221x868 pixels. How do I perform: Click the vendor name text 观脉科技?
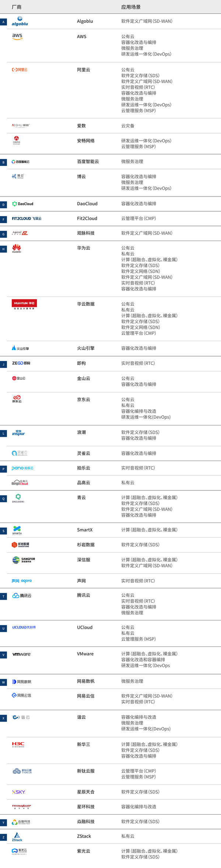coord(86,233)
